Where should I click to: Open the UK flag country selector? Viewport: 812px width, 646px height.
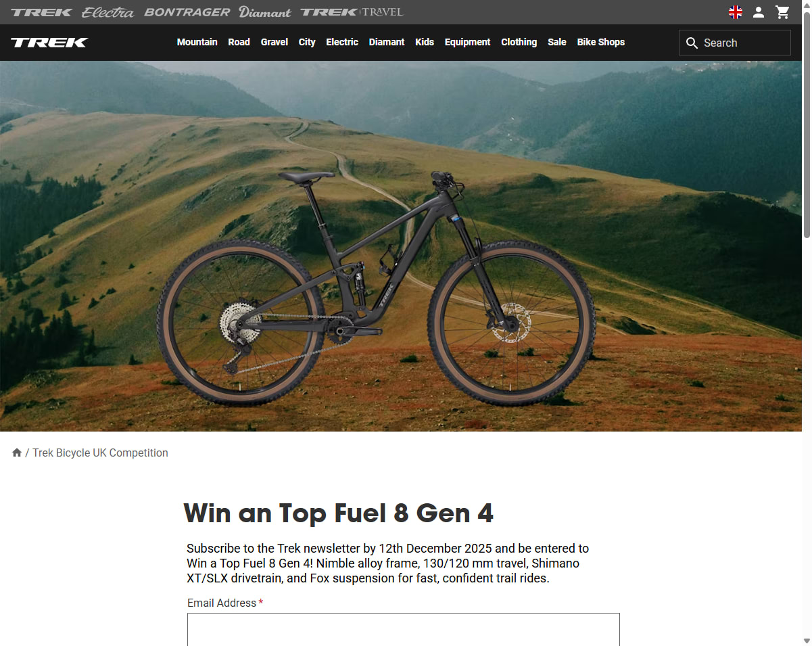click(x=736, y=12)
